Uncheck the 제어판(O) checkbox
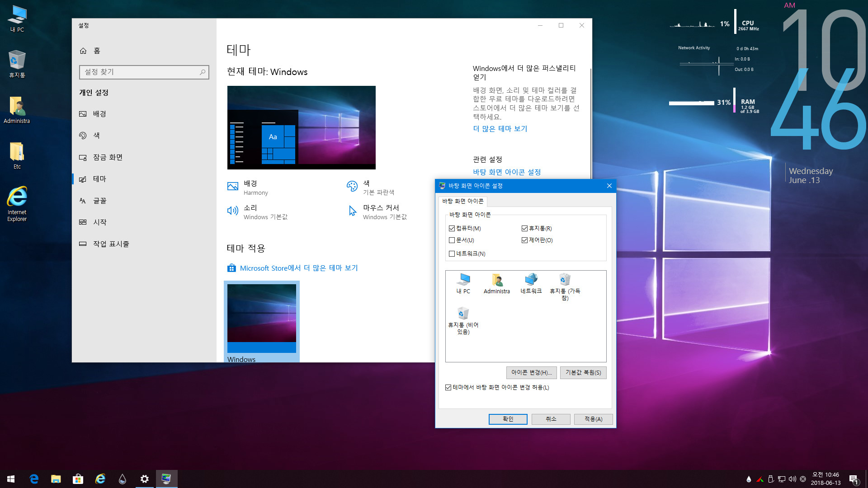The width and height of the screenshot is (868, 488). (x=524, y=240)
